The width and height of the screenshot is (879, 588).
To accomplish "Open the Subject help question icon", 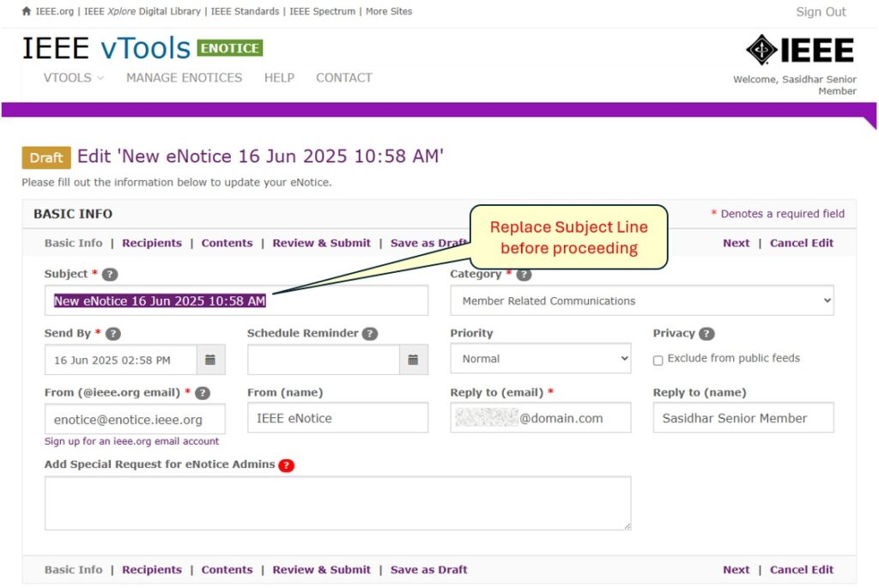I will click(x=110, y=274).
